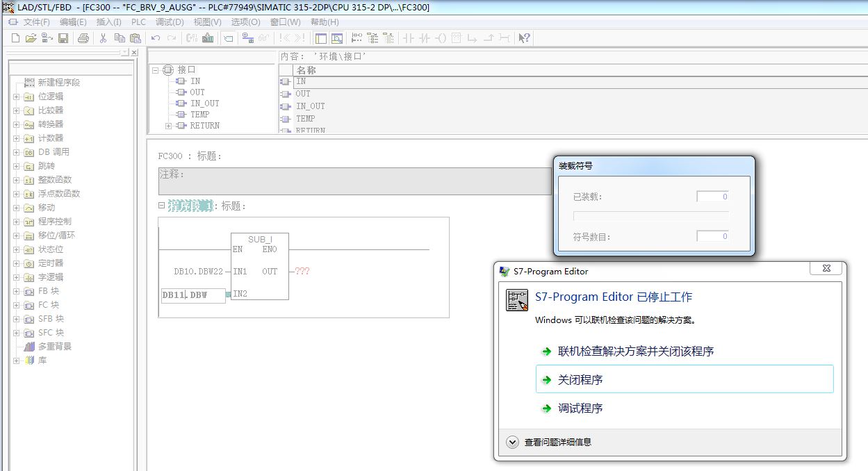Click the Monitor glasses toolbar icon
This screenshot has width=868, height=471.
point(263,38)
